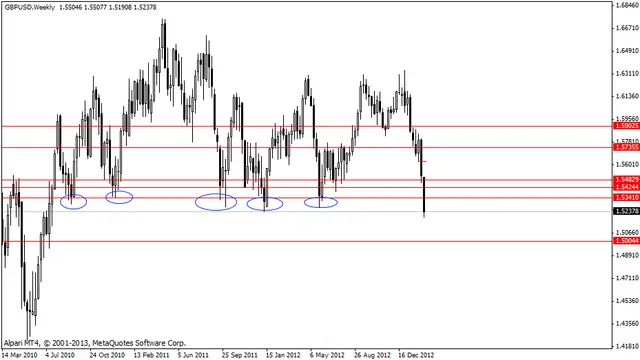Click the 1.47110 price axis value
Screen dimensions: 640x360
[627, 278]
